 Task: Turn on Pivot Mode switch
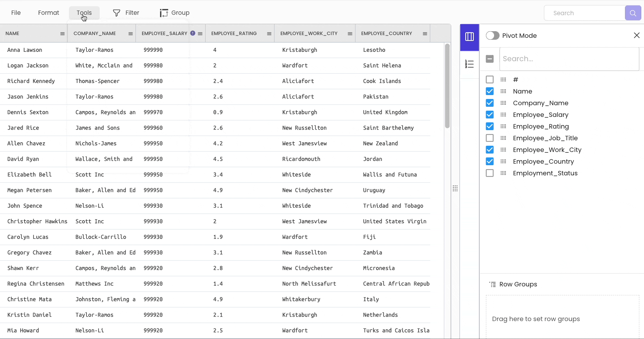pos(493,35)
